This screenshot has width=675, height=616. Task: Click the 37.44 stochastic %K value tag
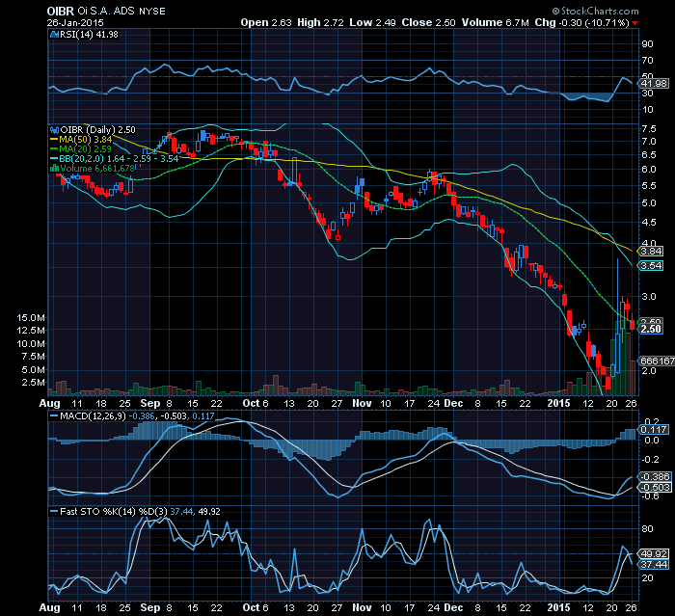(654, 564)
